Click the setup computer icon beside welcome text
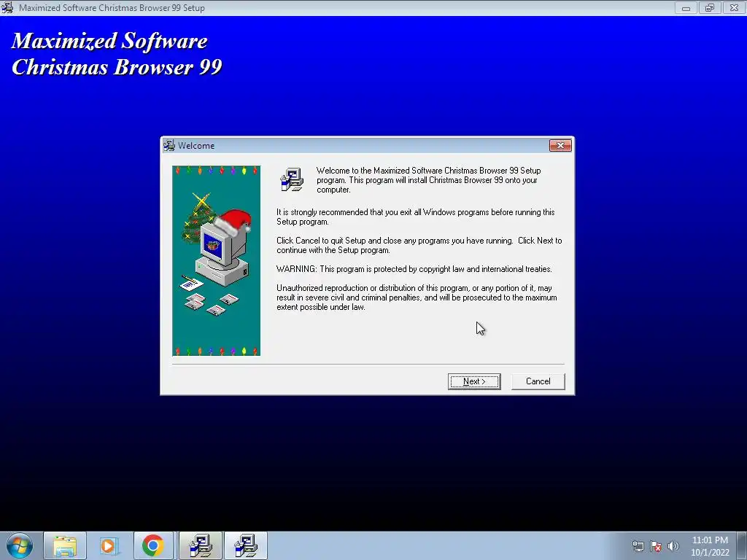747x560 pixels. [292, 179]
